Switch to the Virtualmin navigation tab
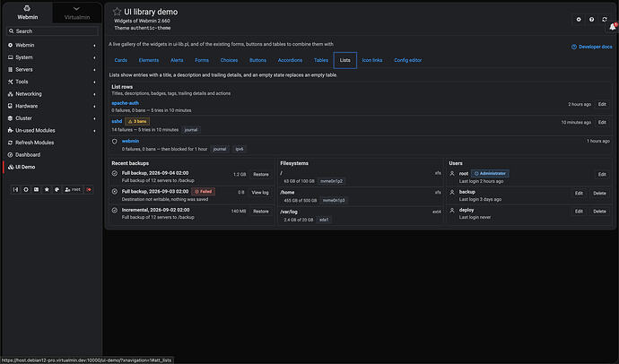 click(x=77, y=13)
